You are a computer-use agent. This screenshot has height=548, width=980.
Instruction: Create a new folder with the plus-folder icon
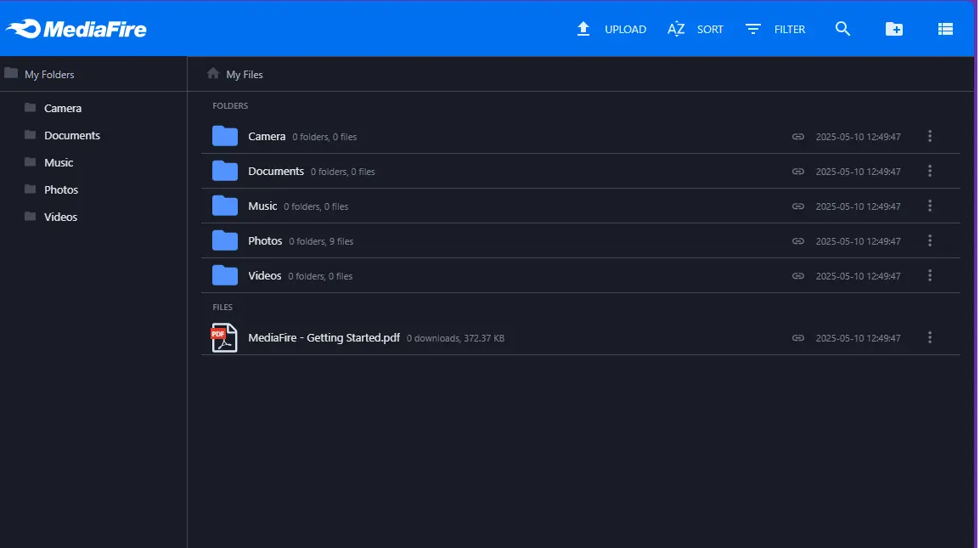pyautogui.click(x=893, y=29)
